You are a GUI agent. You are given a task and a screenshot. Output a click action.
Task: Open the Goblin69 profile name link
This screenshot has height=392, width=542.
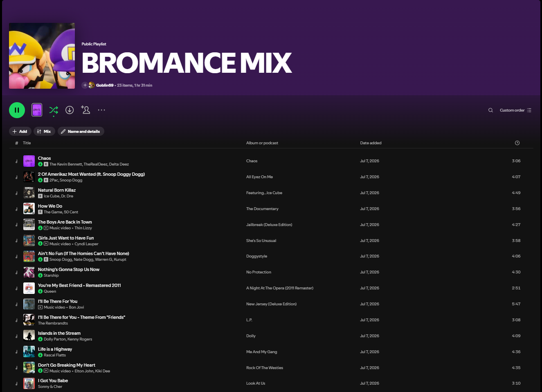tap(105, 85)
